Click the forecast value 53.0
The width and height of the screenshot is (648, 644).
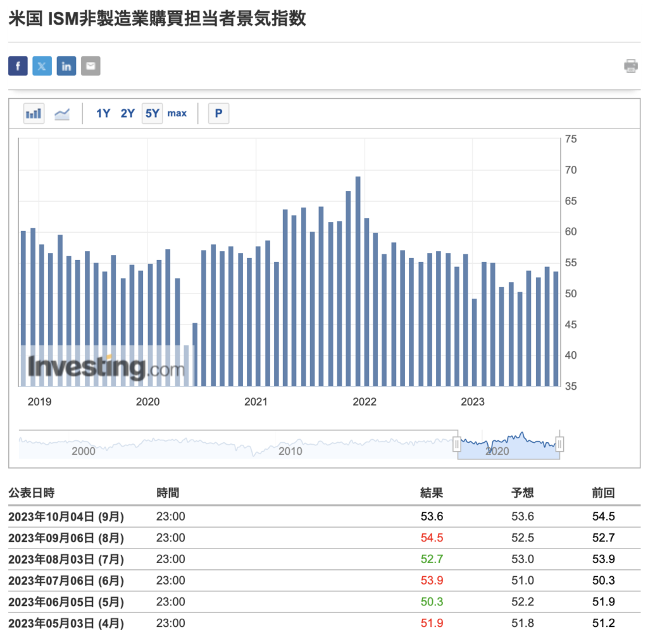click(x=522, y=559)
